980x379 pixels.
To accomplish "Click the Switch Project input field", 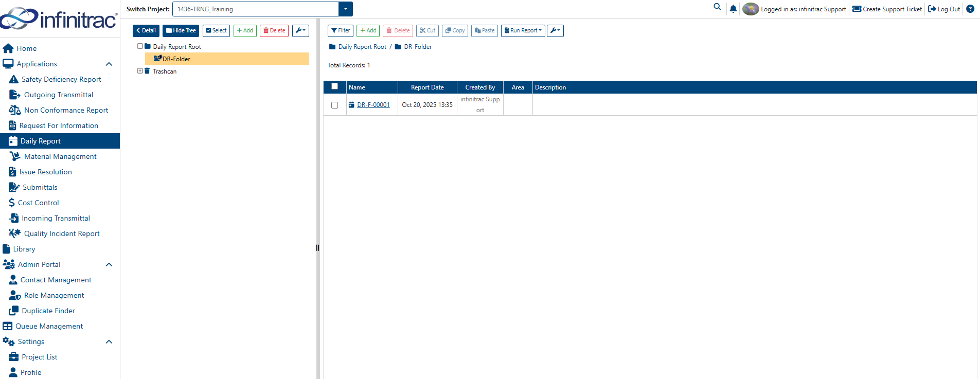I will click(x=256, y=9).
